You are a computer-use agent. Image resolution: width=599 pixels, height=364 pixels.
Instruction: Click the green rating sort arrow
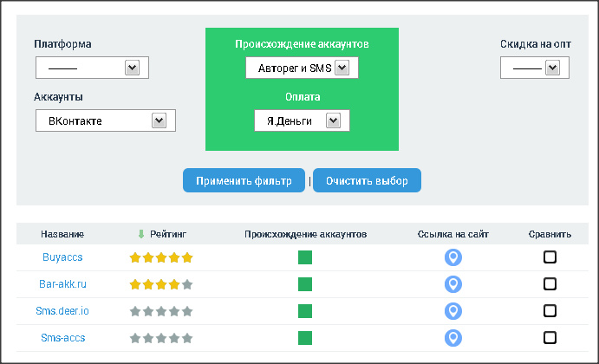[141, 234]
